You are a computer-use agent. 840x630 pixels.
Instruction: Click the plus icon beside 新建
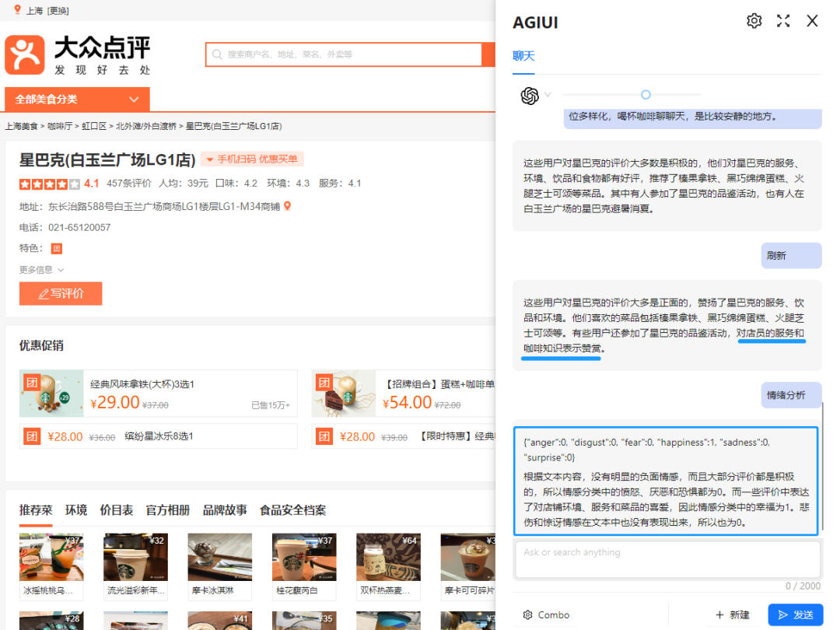[719, 615]
